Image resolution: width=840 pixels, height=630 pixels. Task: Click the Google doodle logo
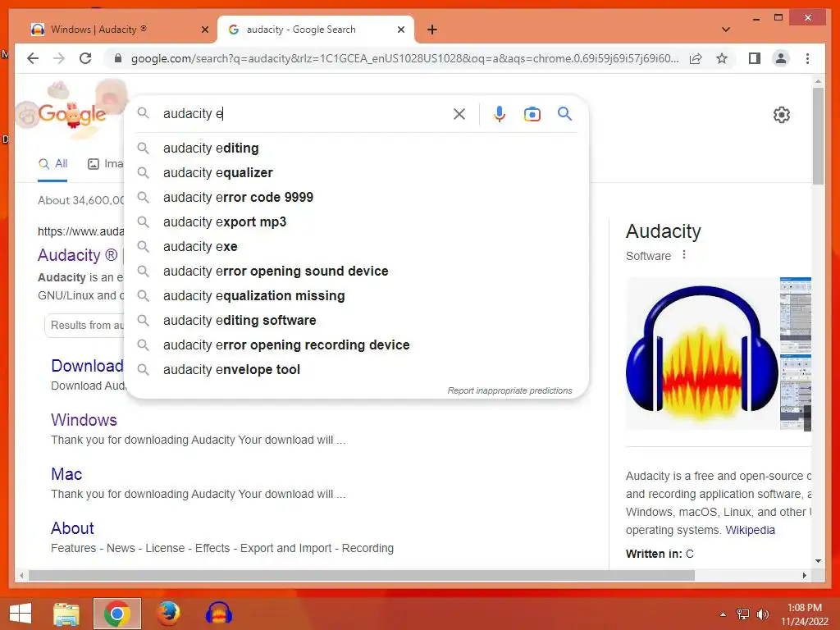coord(72,110)
